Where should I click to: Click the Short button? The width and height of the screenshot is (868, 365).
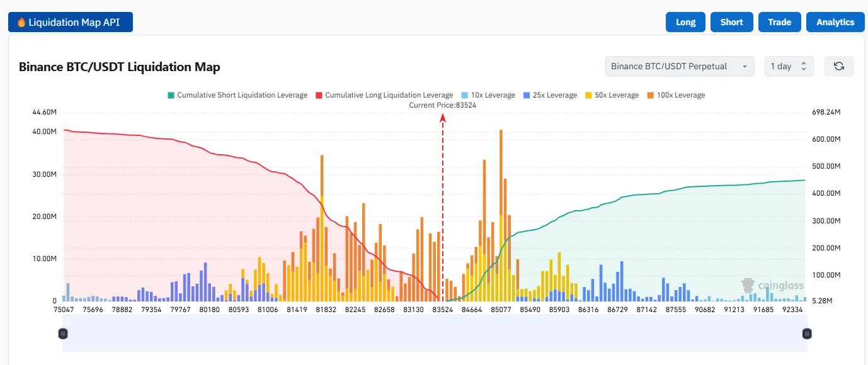[x=731, y=22]
